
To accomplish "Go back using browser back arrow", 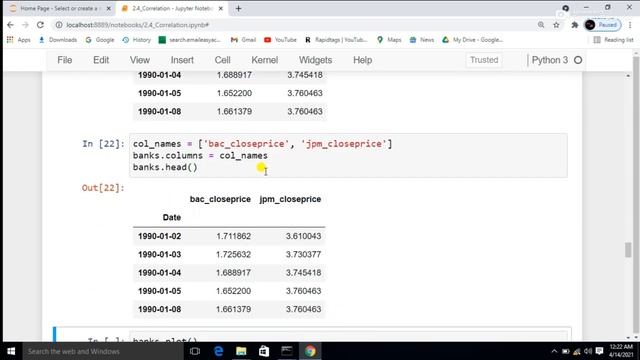I will (x=11, y=25).
